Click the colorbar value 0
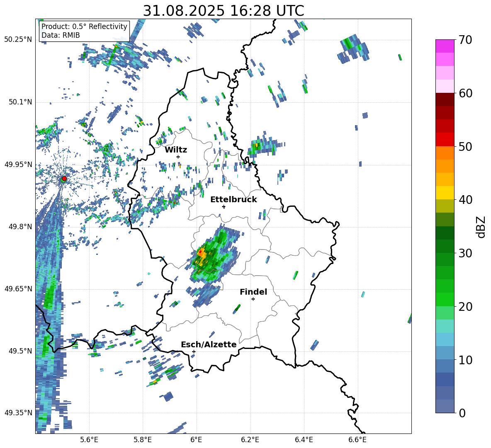The width and height of the screenshot is (491, 448). pyautogui.click(x=462, y=413)
